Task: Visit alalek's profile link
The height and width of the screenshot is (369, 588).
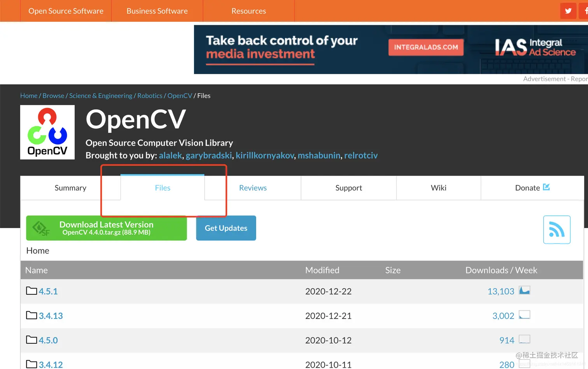Action: click(x=170, y=155)
